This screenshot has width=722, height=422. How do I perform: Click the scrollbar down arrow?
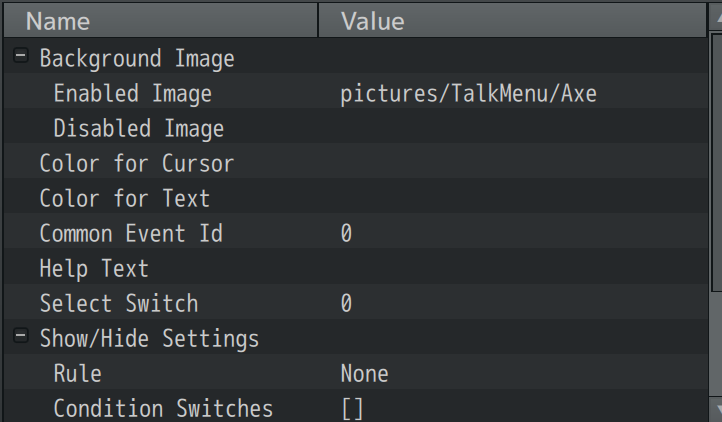712,411
